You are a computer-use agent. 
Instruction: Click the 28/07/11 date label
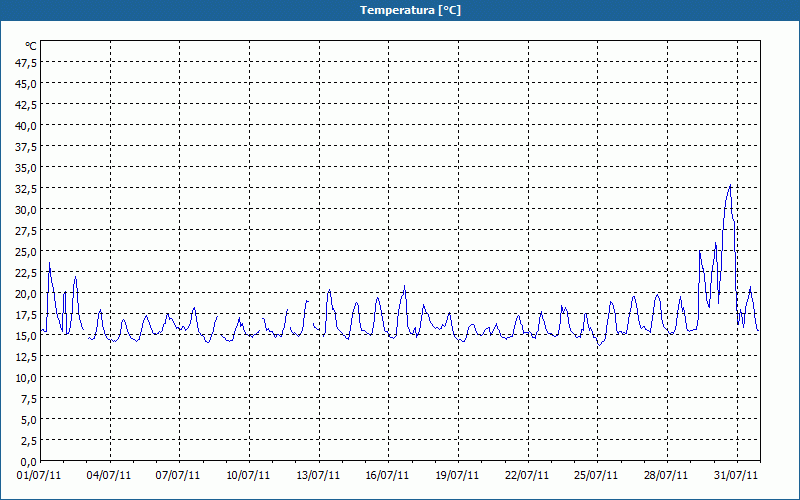click(x=666, y=476)
